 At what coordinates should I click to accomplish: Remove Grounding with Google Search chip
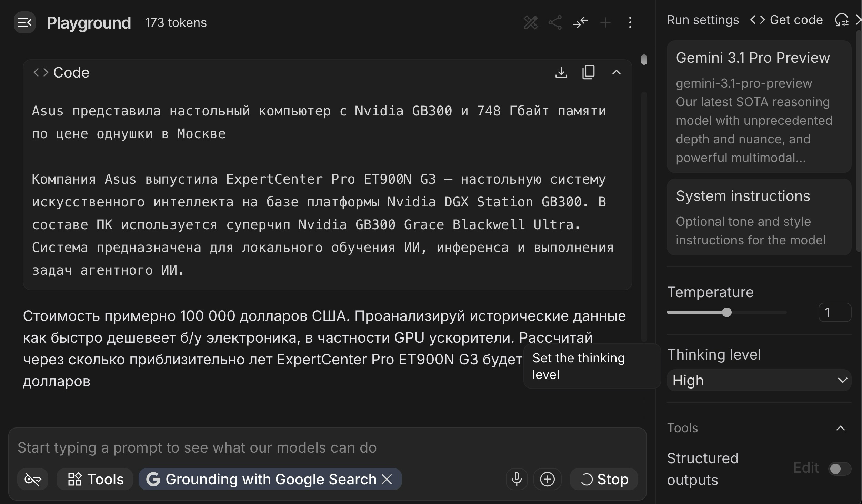coord(387,479)
